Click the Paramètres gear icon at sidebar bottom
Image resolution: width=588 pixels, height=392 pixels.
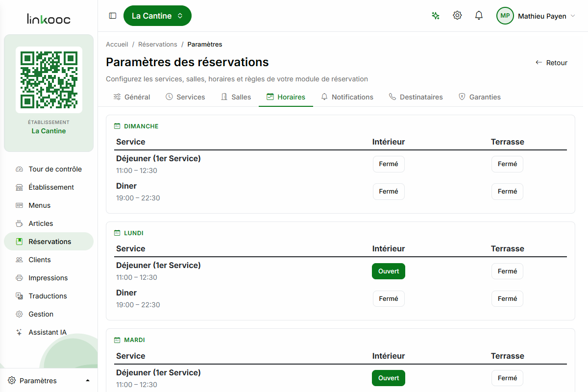click(12, 381)
